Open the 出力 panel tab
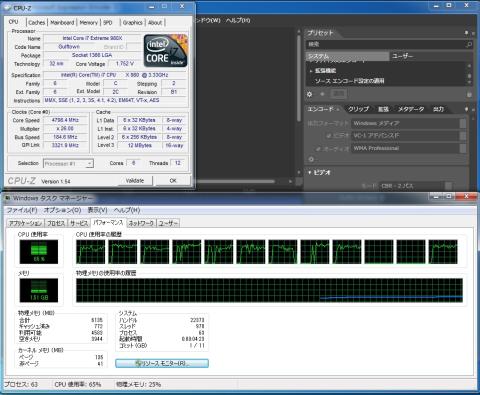 pyautogui.click(x=438, y=109)
